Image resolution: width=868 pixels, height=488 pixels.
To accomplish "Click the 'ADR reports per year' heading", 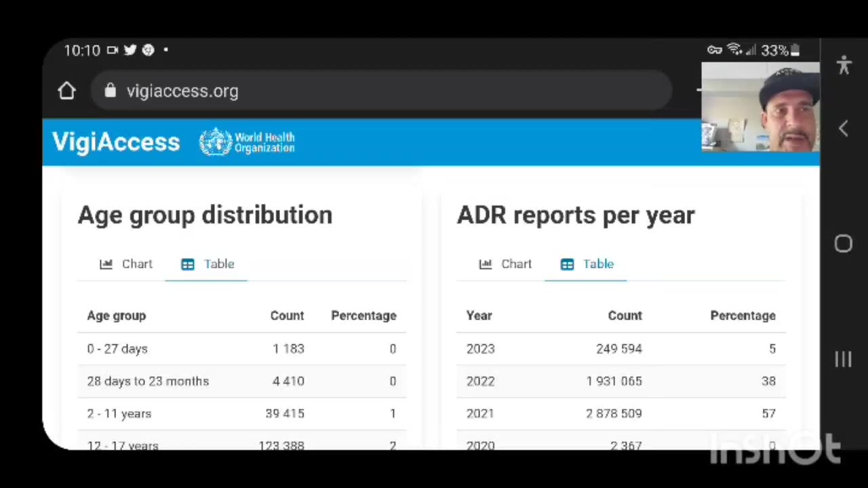I will (576, 215).
